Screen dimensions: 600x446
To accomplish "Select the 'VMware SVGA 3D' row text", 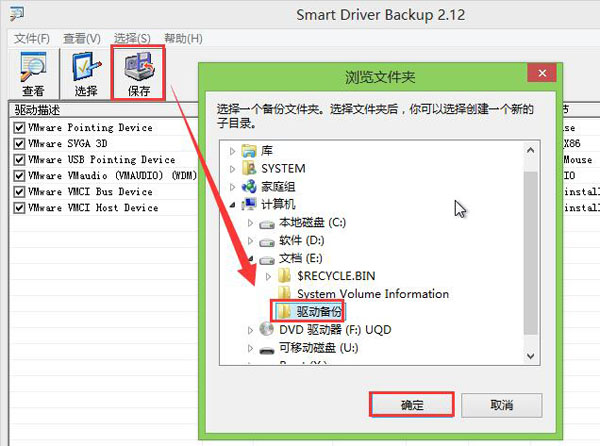I will point(67,143).
